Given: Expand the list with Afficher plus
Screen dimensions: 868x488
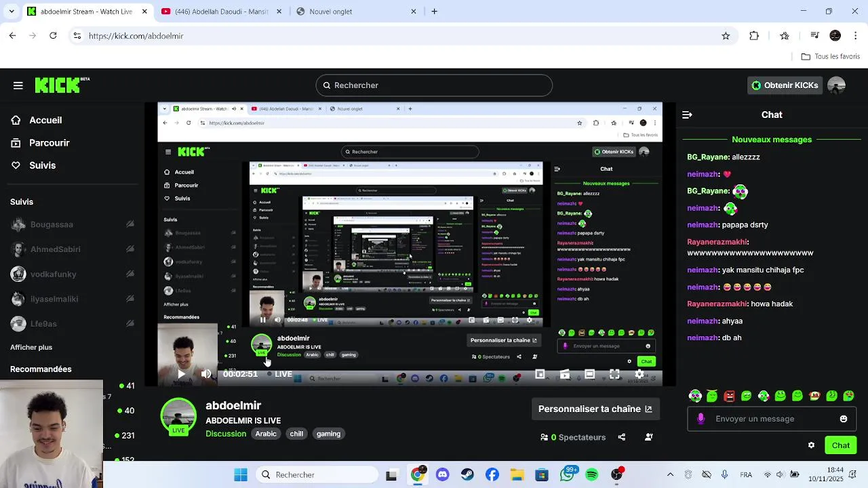Looking at the screenshot, I should 31,347.
